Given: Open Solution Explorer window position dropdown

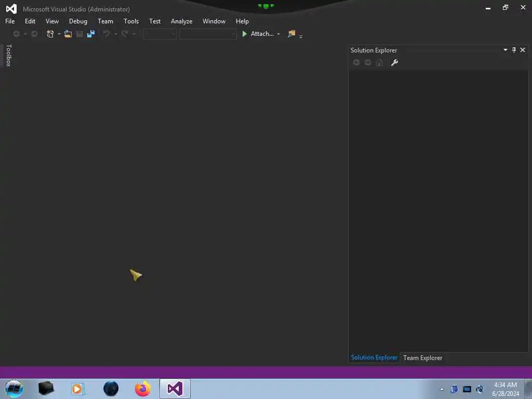Looking at the screenshot, I should coord(505,50).
